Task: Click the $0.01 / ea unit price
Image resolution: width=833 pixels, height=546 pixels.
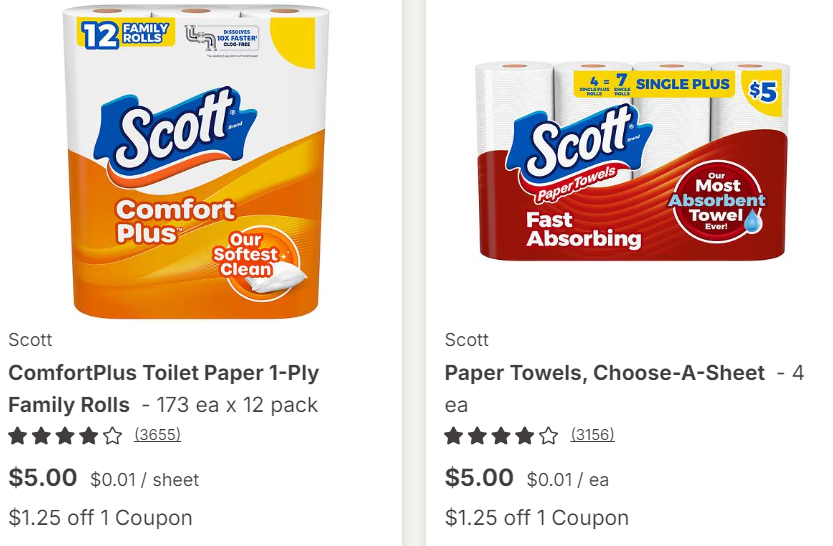Action: coord(568,480)
